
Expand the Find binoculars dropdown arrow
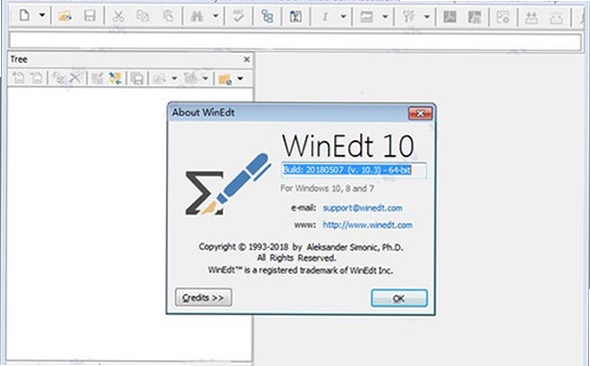(x=216, y=16)
